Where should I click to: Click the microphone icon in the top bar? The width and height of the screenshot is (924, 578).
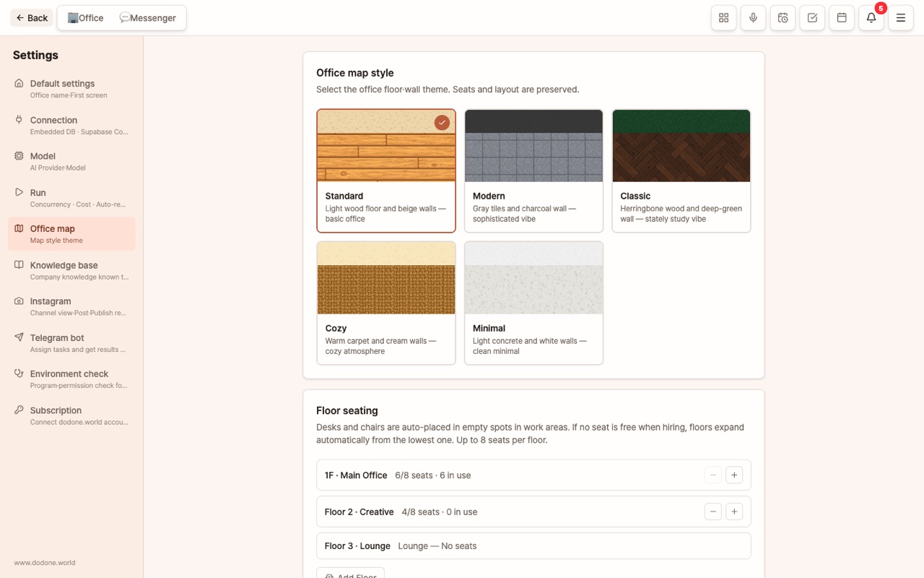click(753, 18)
